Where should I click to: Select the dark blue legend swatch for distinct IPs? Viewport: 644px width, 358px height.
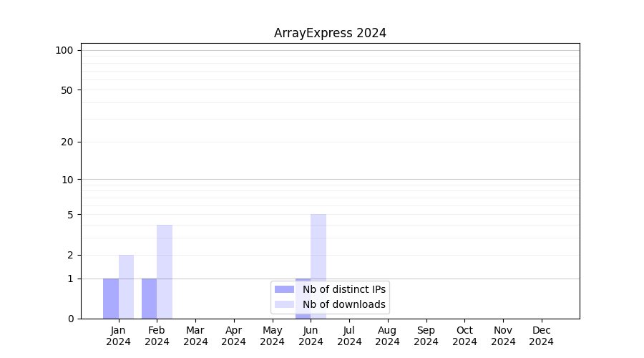click(284, 289)
